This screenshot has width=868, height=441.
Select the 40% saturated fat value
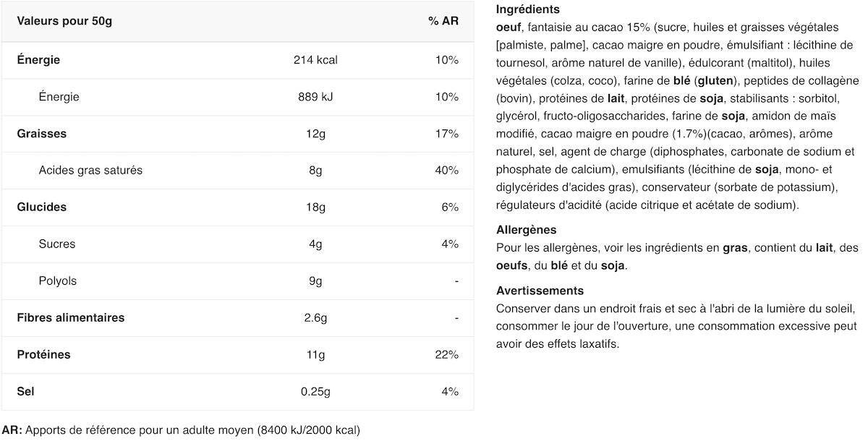pos(446,171)
